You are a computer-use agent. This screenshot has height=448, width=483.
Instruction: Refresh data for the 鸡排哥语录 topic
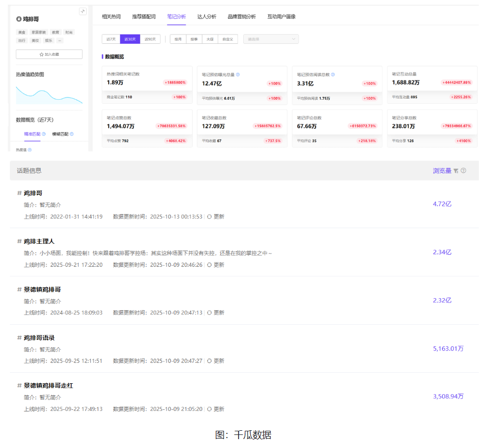click(x=215, y=361)
